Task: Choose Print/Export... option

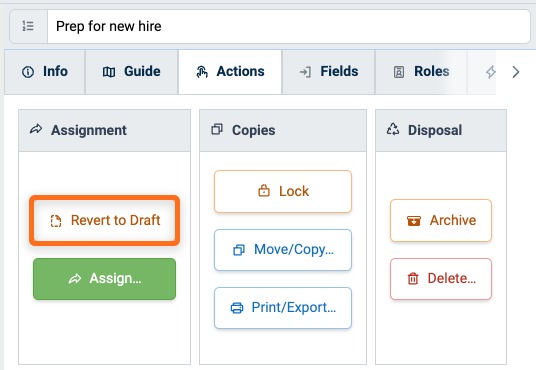Action: click(x=283, y=308)
